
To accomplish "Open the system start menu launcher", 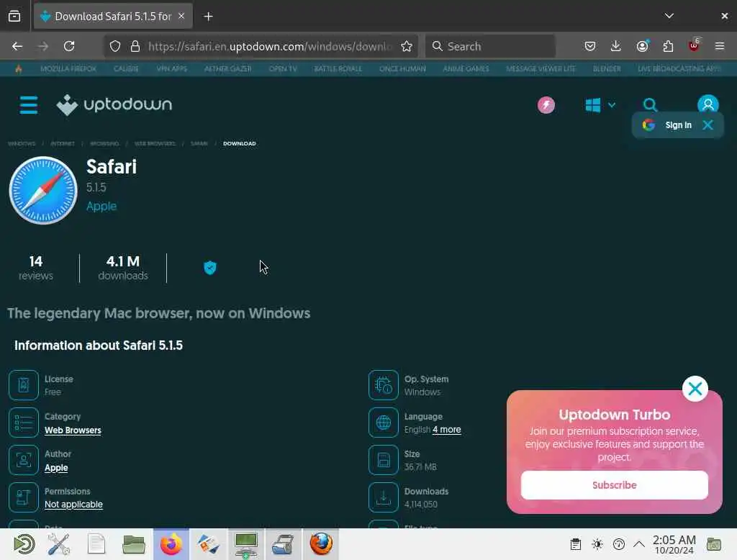I will coord(24,544).
